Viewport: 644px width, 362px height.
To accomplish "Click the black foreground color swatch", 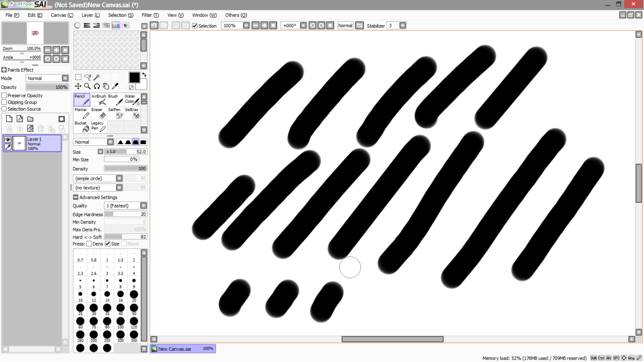I will (x=134, y=77).
